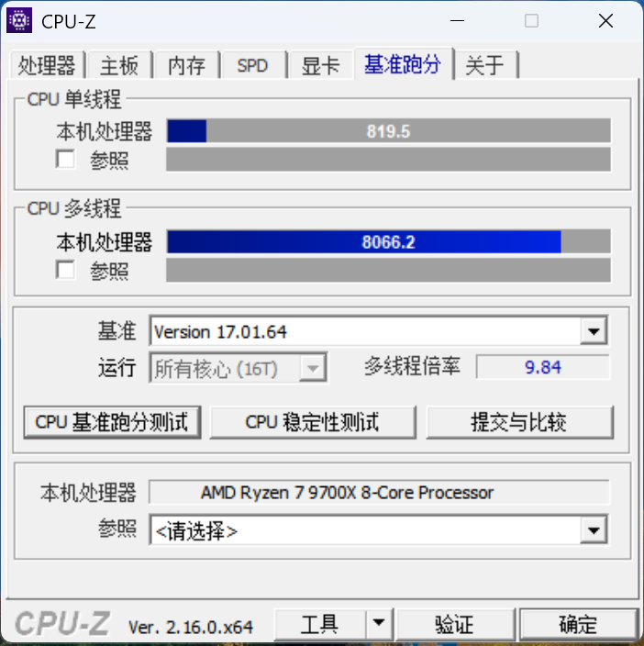Start the CPU 基准跑分测试 button
This screenshot has width=644, height=646.
pyautogui.click(x=112, y=422)
